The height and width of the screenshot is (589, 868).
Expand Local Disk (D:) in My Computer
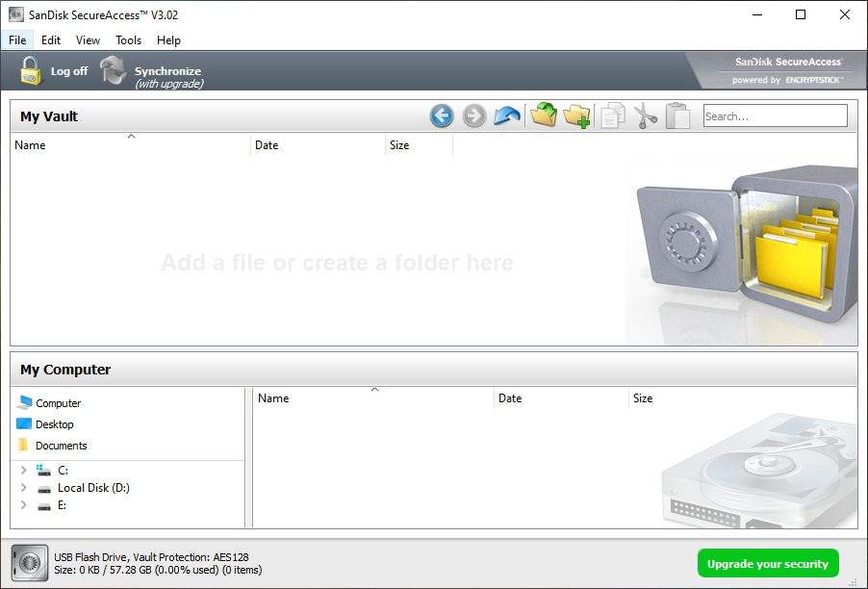[x=23, y=488]
